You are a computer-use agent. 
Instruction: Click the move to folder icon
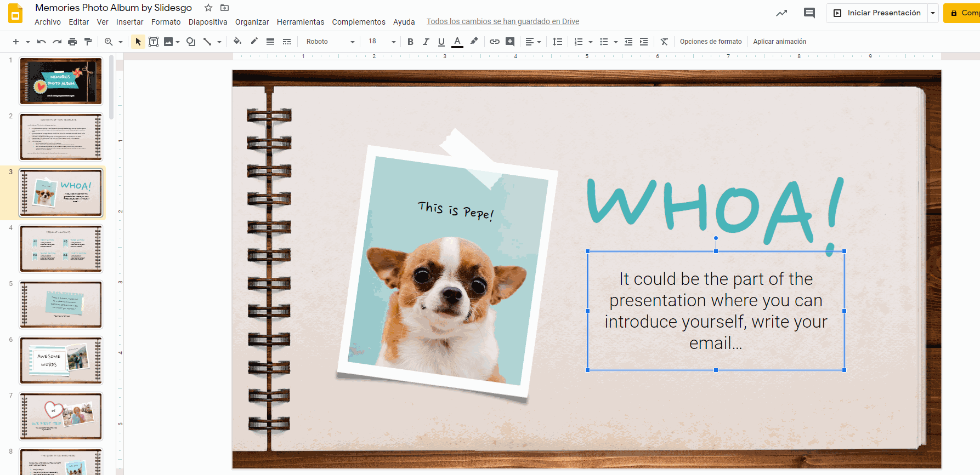(224, 8)
